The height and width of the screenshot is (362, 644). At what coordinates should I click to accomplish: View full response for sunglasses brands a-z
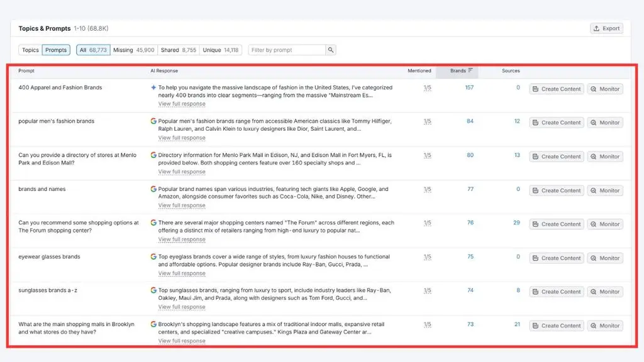tap(182, 307)
